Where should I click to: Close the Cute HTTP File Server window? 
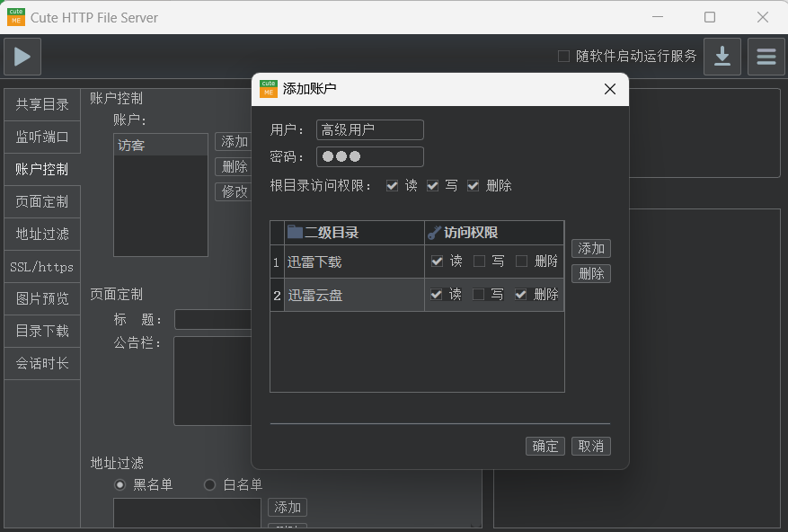click(x=762, y=17)
